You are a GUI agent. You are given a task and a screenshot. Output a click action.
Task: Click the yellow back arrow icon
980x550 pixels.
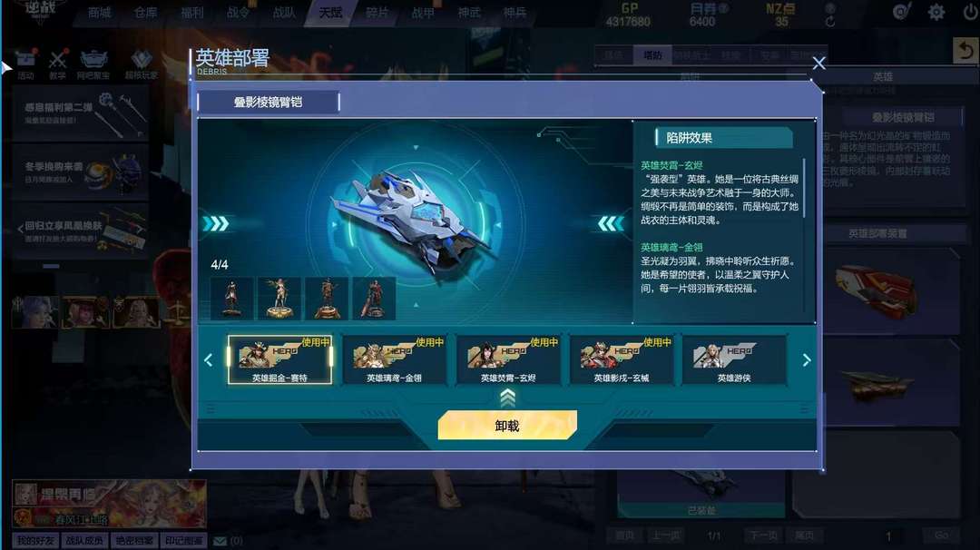click(x=965, y=50)
